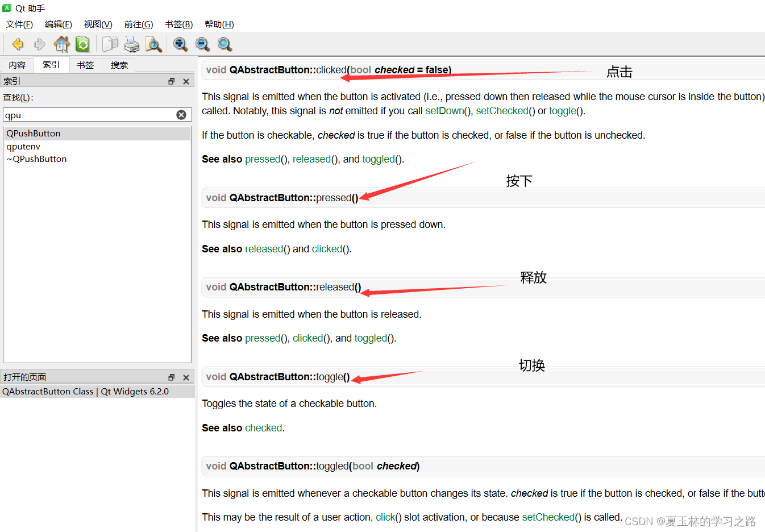Open clicked link under released See also
The height and width of the screenshot is (532, 765).
click(x=307, y=338)
